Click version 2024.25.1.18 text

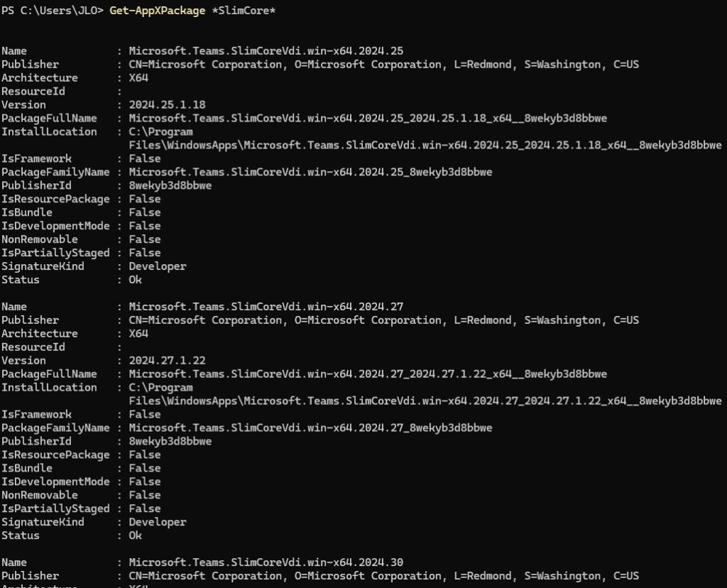point(168,105)
